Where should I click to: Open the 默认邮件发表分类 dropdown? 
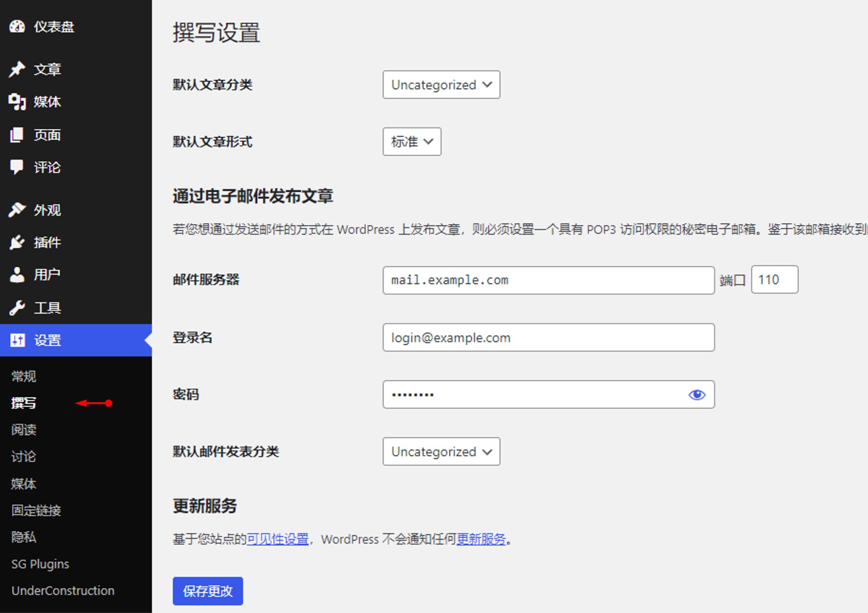(x=441, y=452)
